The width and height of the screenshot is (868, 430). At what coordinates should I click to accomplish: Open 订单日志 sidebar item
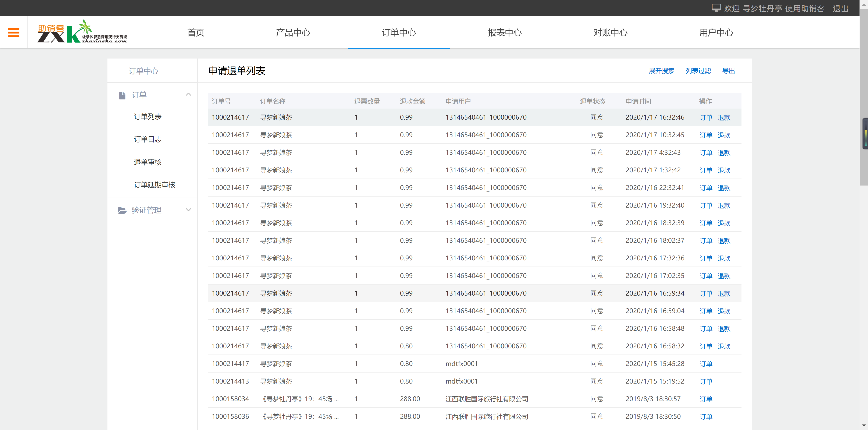(147, 139)
